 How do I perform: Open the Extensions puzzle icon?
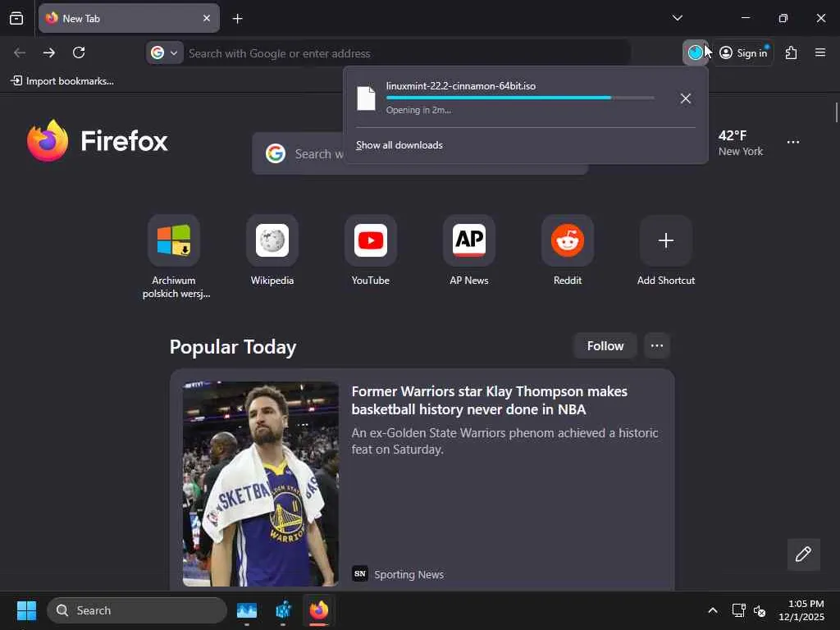coord(791,52)
